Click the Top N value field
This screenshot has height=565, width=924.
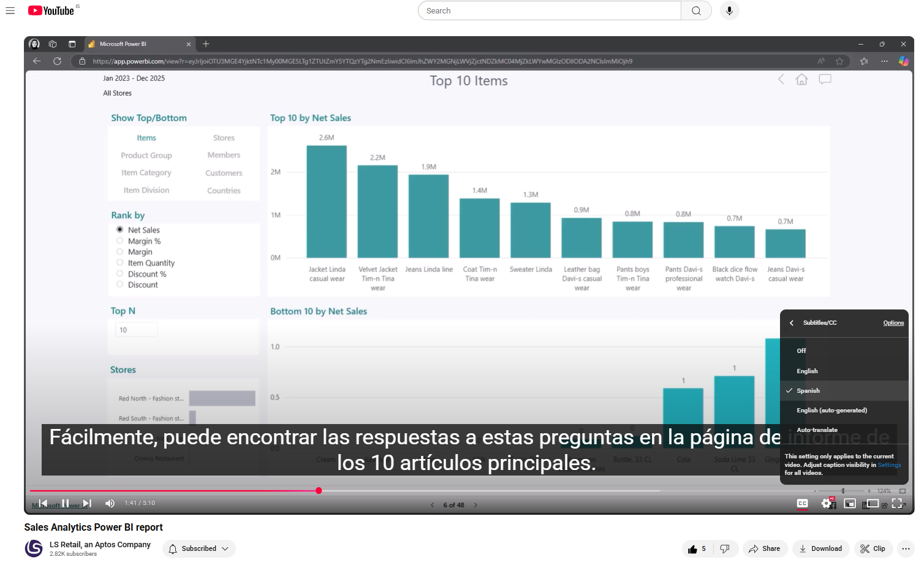coord(136,330)
